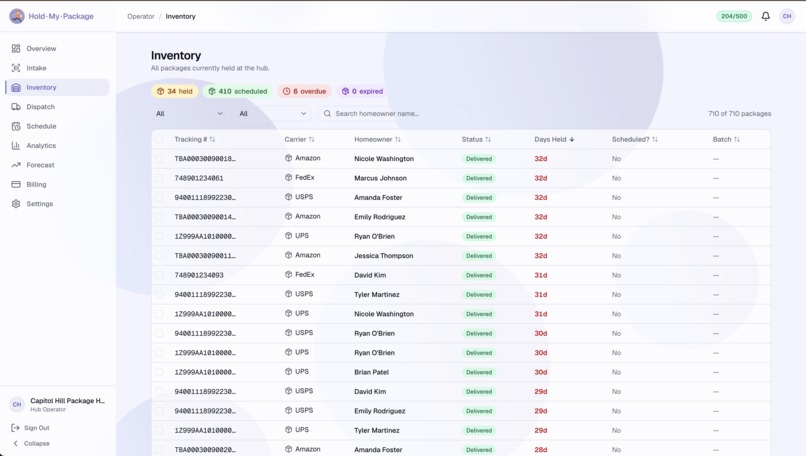Click the Operator breadcrumb link
Viewport: 806px width, 456px height.
141,16
